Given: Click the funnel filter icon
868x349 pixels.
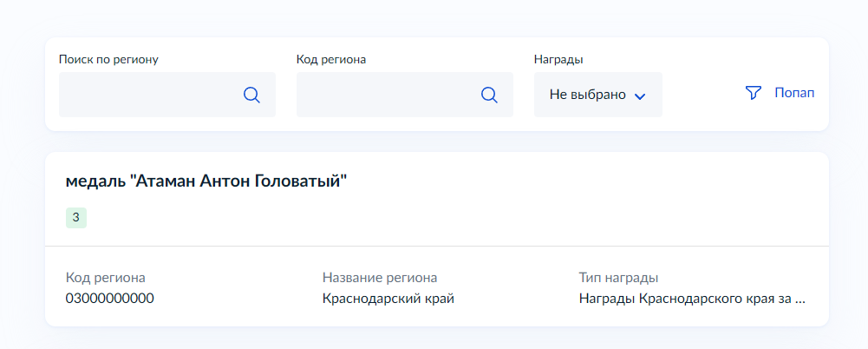Looking at the screenshot, I should pos(753,93).
